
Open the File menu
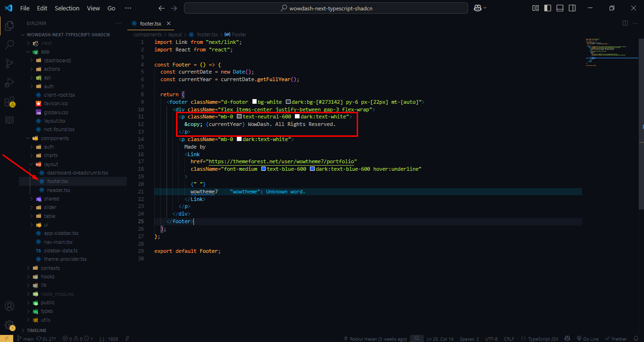point(25,8)
